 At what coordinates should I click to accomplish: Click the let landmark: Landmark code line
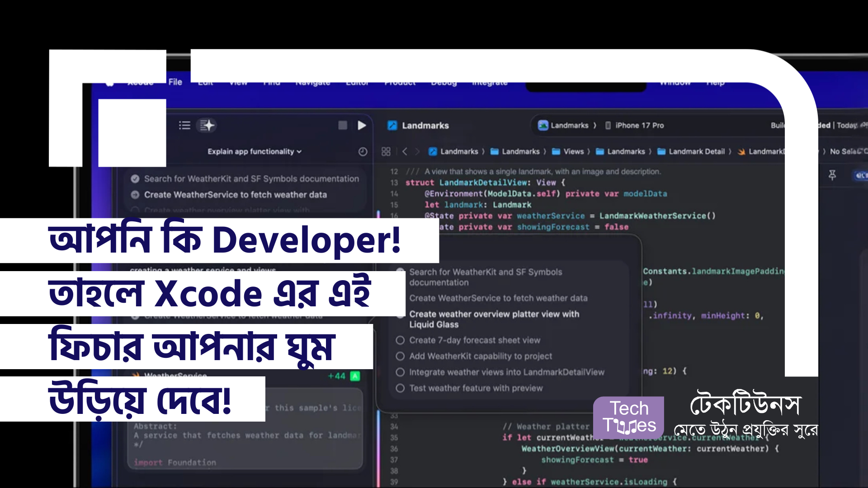pyautogui.click(x=478, y=205)
